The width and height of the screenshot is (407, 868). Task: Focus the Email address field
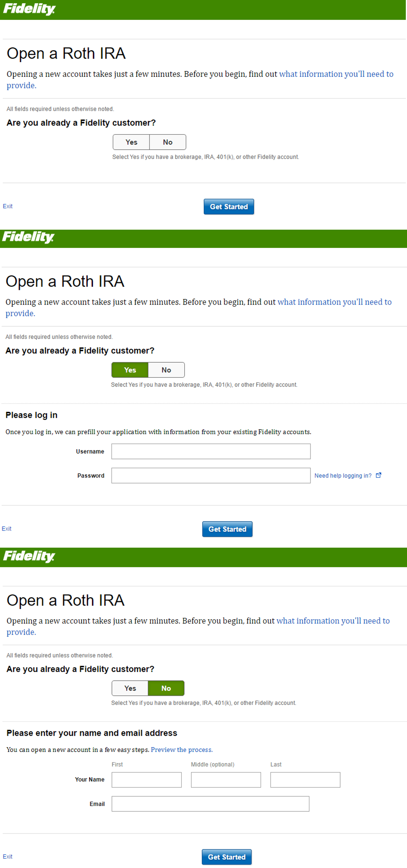click(x=210, y=804)
